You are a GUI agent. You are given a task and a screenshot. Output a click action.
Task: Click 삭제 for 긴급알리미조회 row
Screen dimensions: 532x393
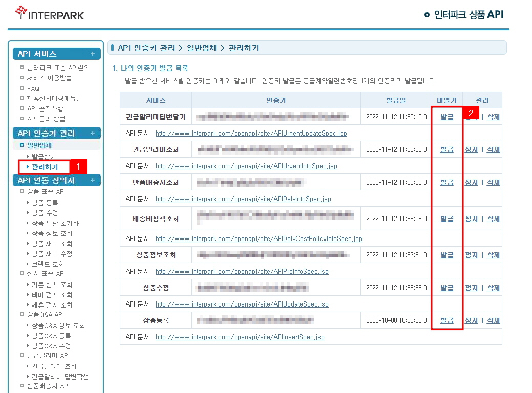click(493, 149)
